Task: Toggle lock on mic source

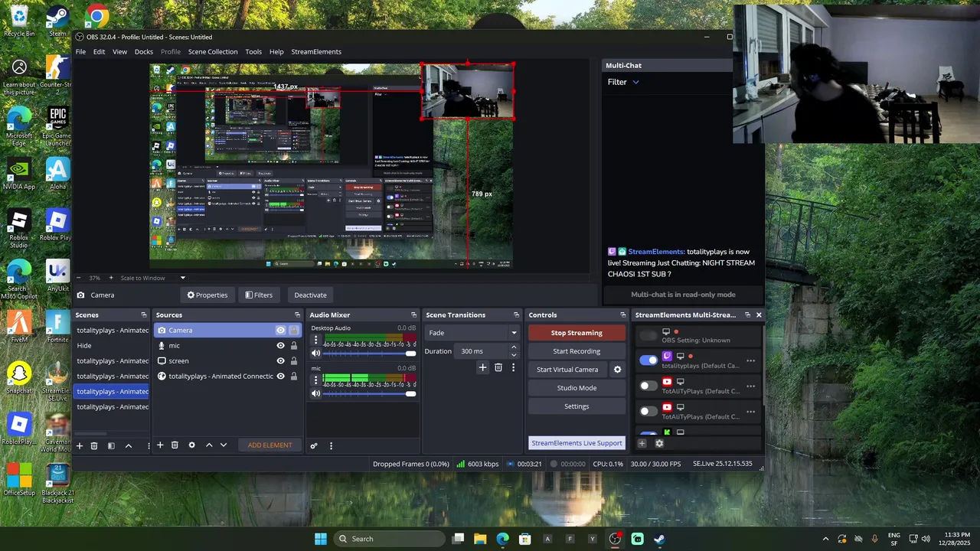Action: pos(293,346)
